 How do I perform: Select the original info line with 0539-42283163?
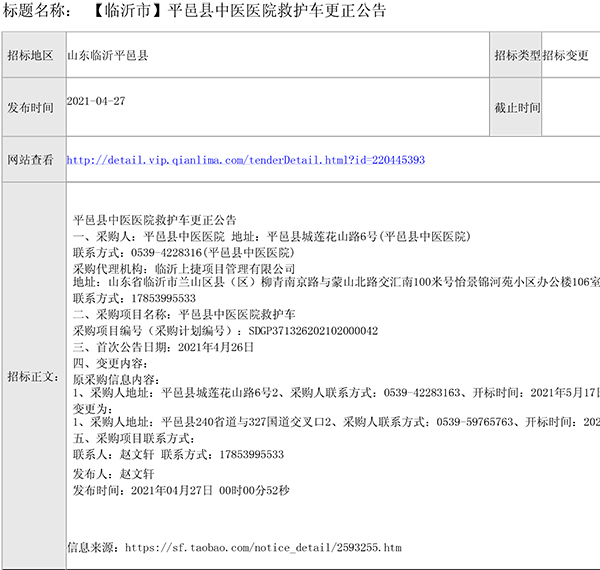coord(336,392)
